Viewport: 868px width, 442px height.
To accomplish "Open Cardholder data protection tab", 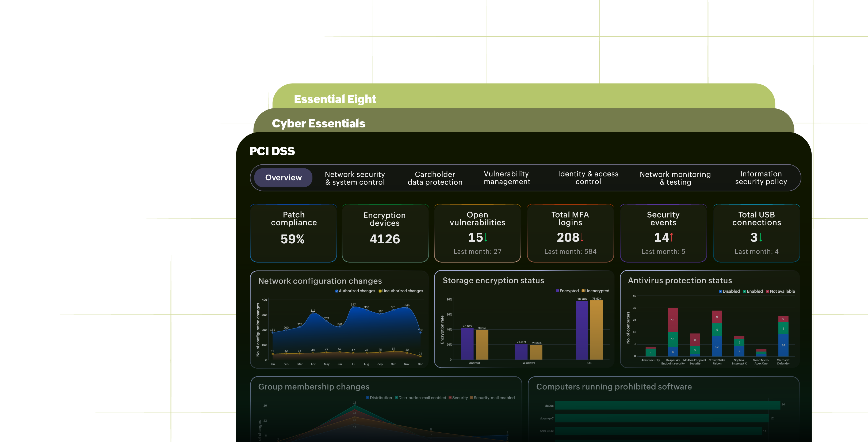I will point(435,178).
